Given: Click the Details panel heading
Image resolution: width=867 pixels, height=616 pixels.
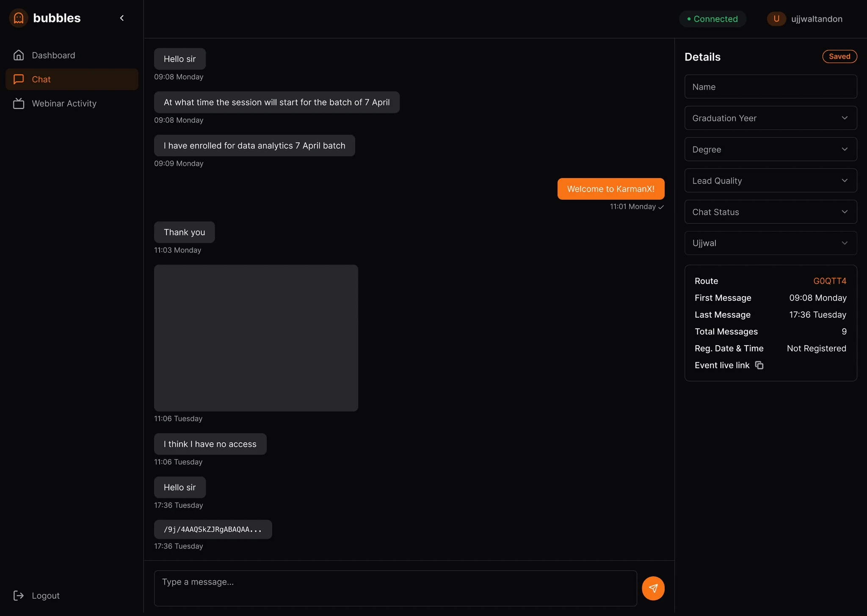Looking at the screenshot, I should coord(702,57).
